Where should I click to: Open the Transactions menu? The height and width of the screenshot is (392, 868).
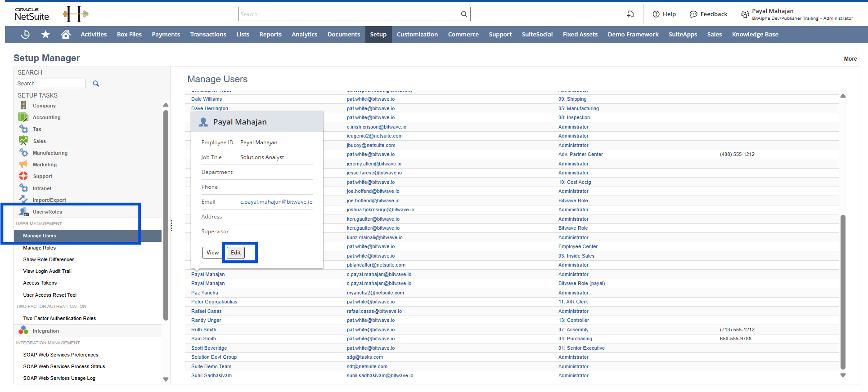click(x=208, y=34)
